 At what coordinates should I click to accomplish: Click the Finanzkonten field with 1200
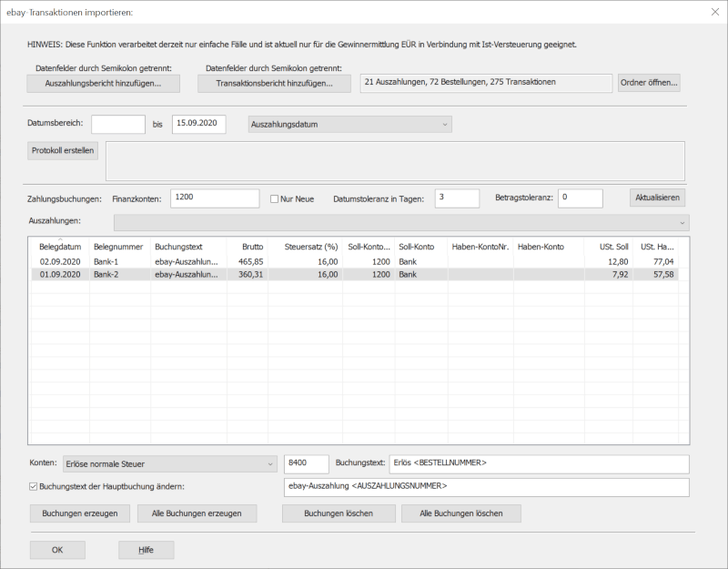215,198
